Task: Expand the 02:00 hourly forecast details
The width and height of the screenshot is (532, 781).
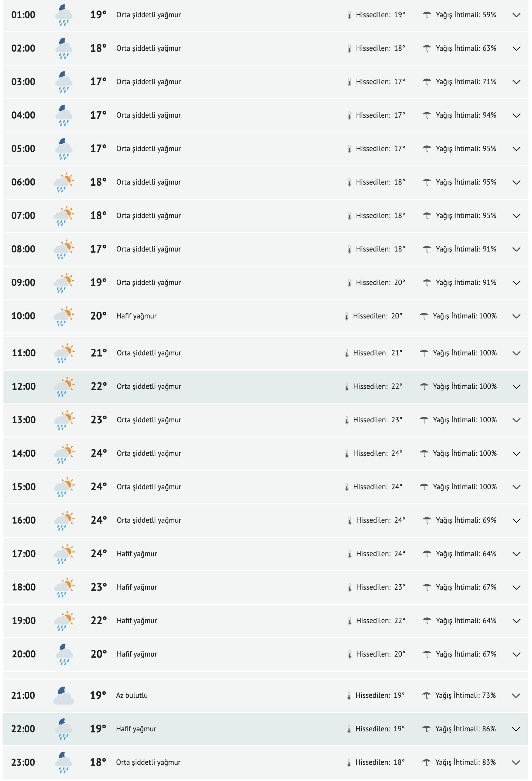Action: coord(516,49)
